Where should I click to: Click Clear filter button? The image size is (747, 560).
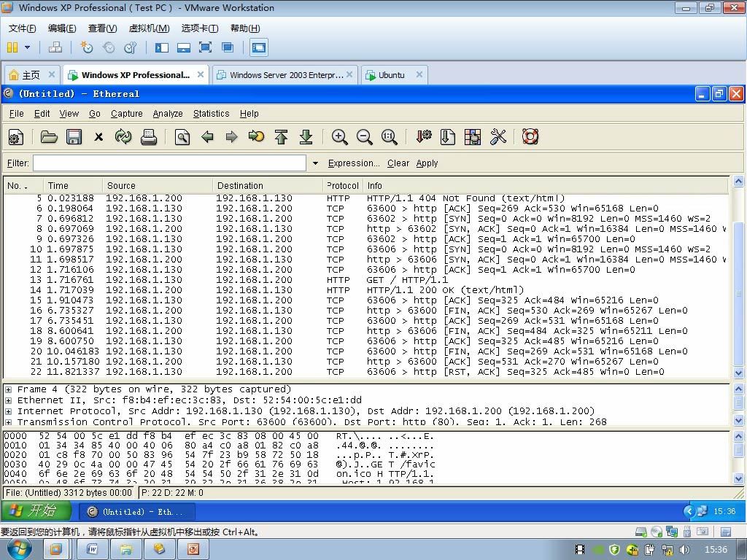pos(398,163)
